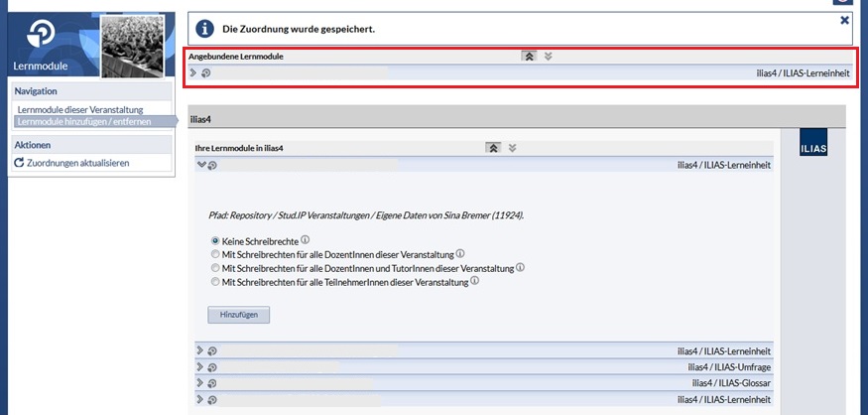Choose write access for DozentInnen und TutorInnen
The width and height of the screenshot is (868, 415).
(215, 268)
